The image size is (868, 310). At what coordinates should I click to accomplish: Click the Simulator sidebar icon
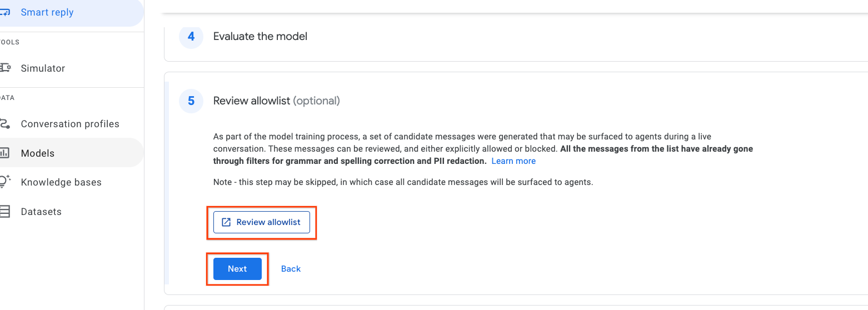coord(5,68)
